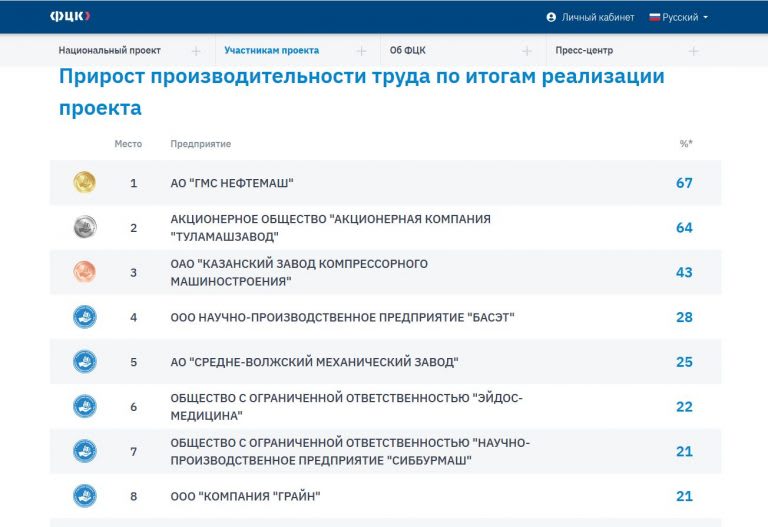Click the silver medal icon for second place
The height and width of the screenshot is (527, 768).
pyautogui.click(x=84, y=227)
